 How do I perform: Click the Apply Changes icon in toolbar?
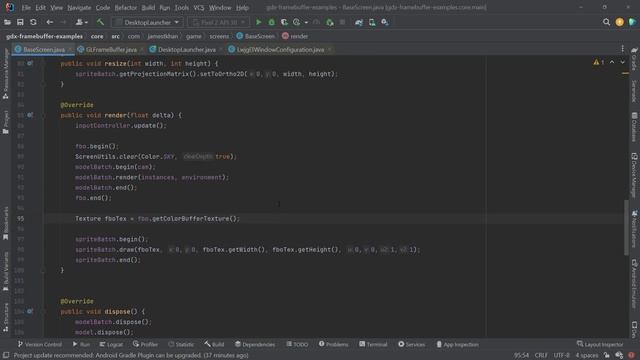tap(330, 22)
